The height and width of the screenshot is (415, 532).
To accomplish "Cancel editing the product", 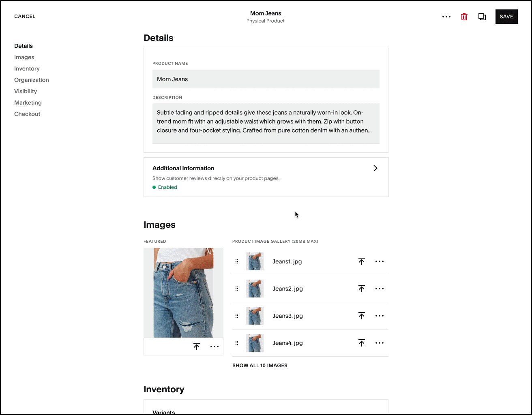I will point(25,17).
